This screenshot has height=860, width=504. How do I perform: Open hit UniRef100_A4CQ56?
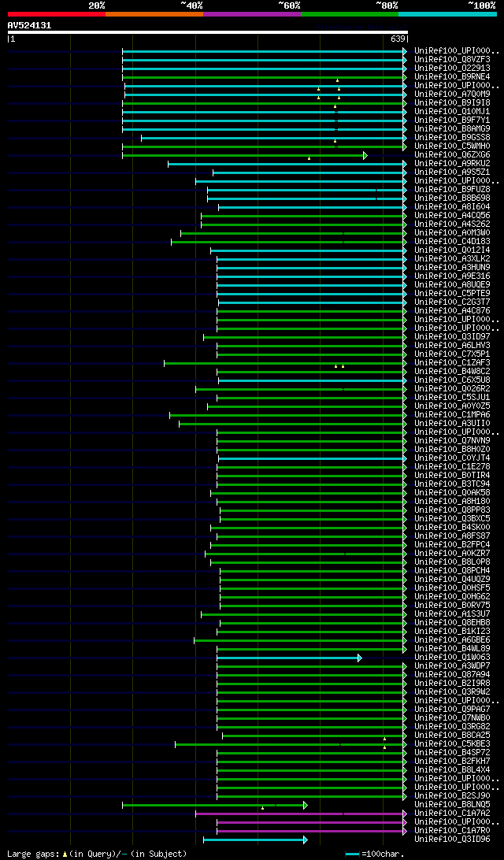coord(453,216)
